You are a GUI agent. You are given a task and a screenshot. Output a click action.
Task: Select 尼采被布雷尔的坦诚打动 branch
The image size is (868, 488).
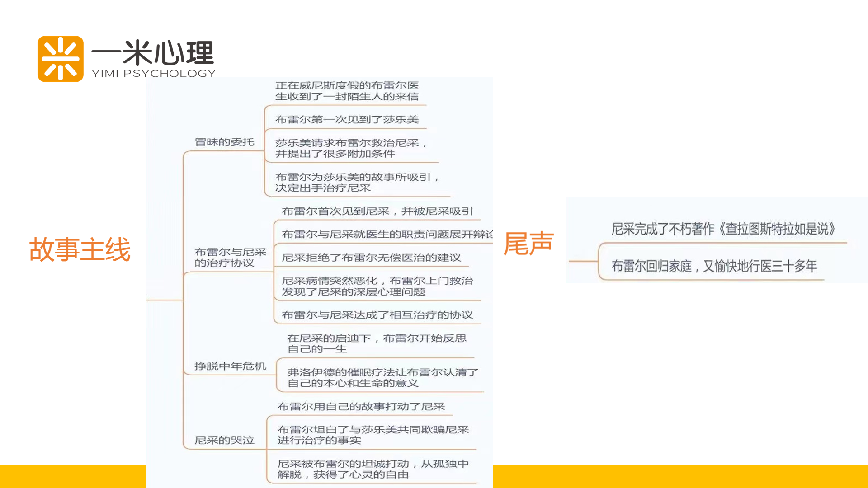click(x=373, y=469)
